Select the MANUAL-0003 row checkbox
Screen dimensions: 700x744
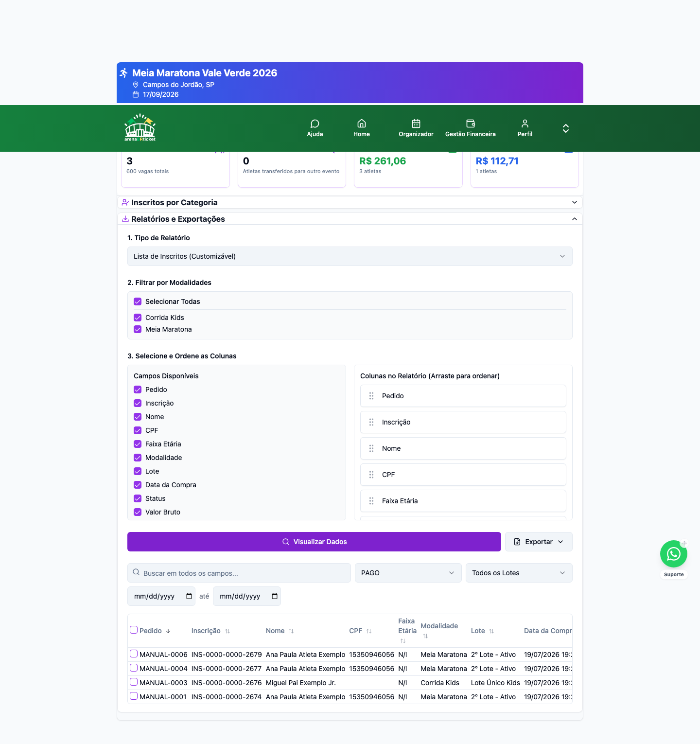(134, 682)
